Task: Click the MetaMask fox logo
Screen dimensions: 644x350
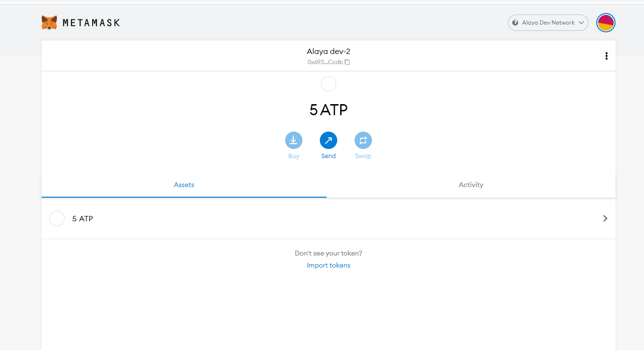Action: tap(49, 23)
